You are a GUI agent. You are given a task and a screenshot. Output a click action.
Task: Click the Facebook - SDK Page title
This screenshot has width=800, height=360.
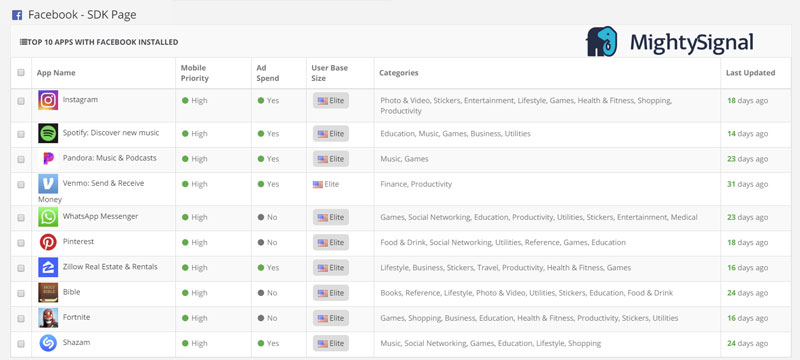tap(82, 15)
